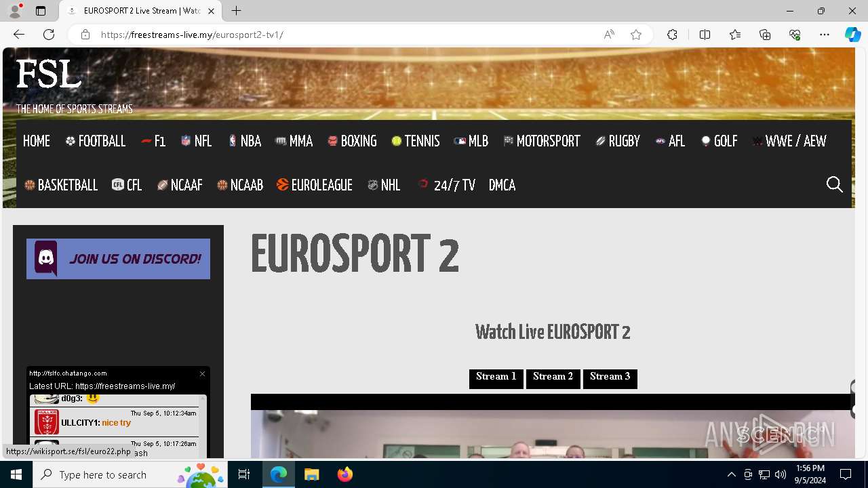Image resolution: width=868 pixels, height=488 pixels.
Task: Open volume control in tray
Action: tap(780, 474)
